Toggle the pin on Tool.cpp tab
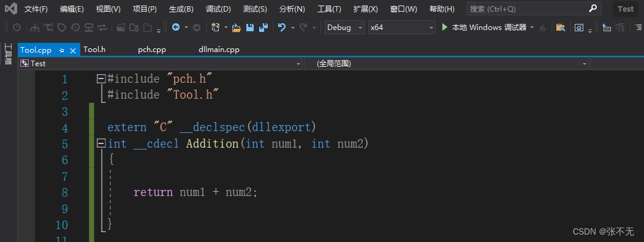 [x=62, y=50]
